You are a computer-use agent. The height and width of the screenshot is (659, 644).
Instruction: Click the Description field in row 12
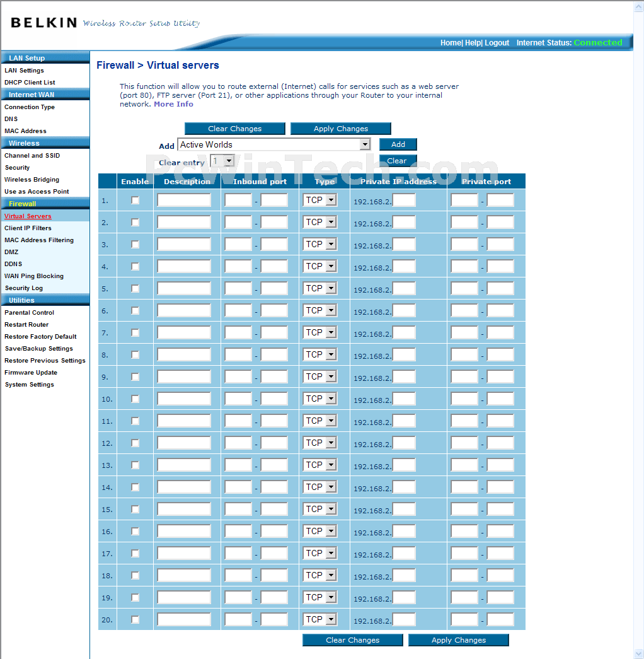184,443
